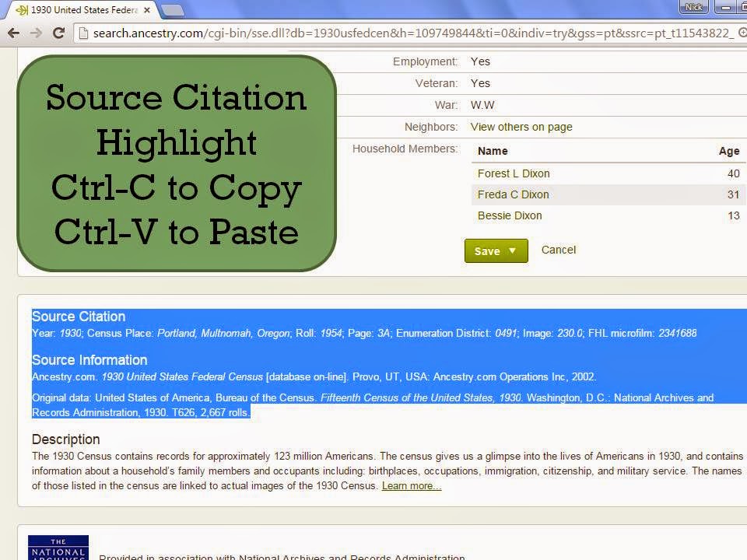Screen dimensions: 747x560
Task: Open the Nick profile button
Action: [x=692, y=7]
